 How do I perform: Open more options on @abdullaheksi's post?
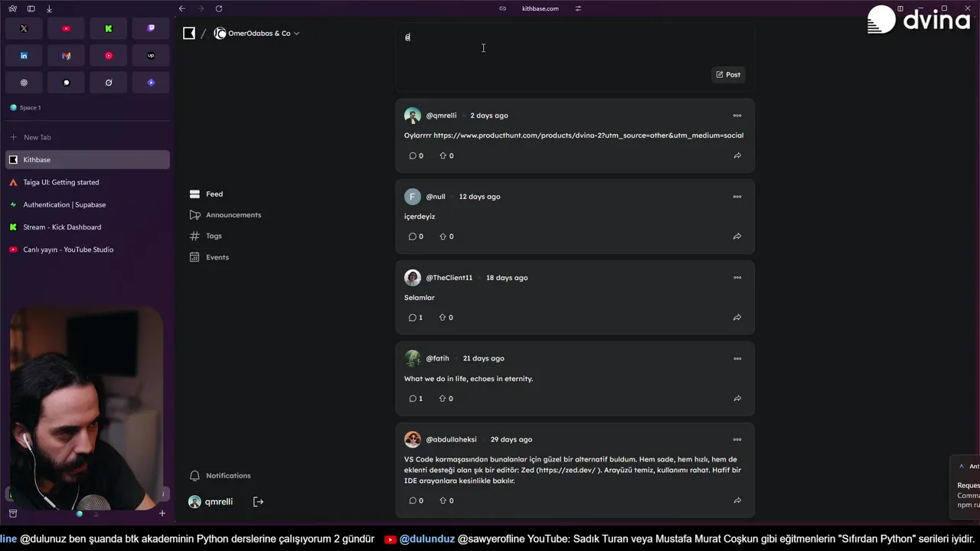coord(737,439)
